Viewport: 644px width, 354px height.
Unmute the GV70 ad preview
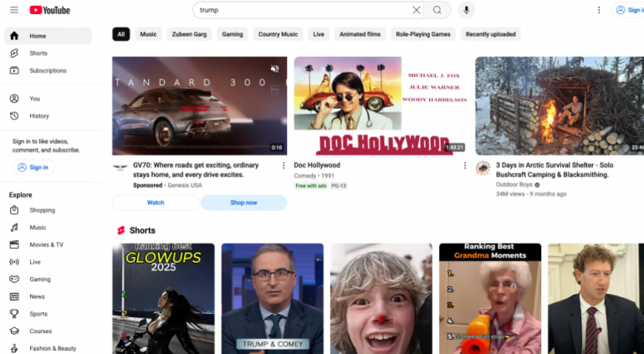coord(275,69)
